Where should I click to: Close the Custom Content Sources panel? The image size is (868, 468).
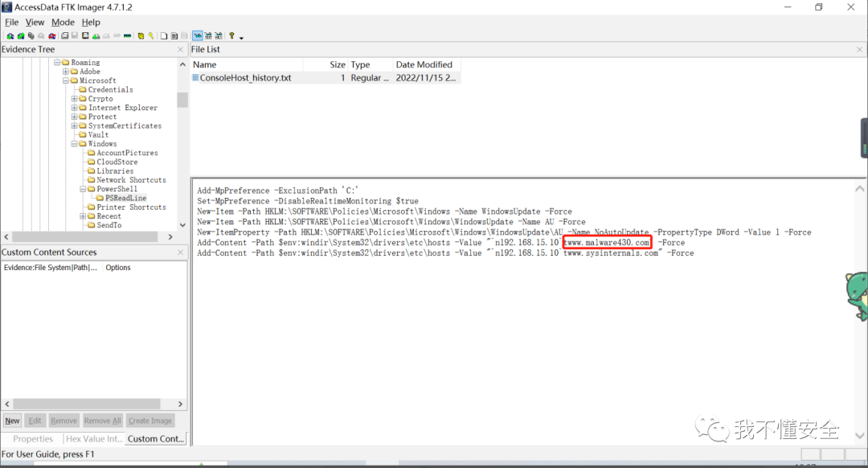[x=181, y=252]
